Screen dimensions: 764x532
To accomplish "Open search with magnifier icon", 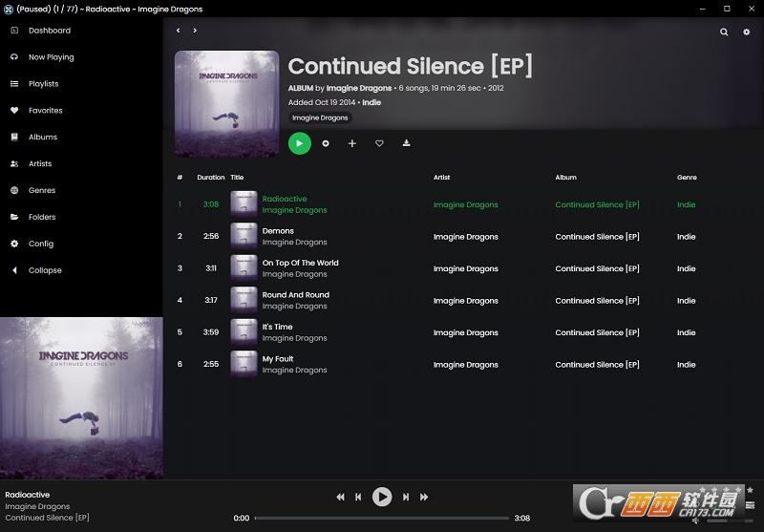I will coord(724,32).
